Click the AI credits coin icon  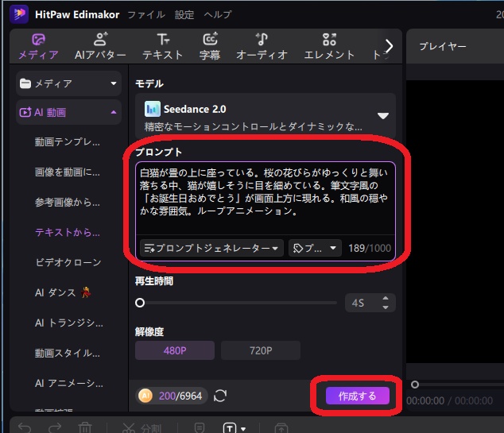tap(145, 396)
